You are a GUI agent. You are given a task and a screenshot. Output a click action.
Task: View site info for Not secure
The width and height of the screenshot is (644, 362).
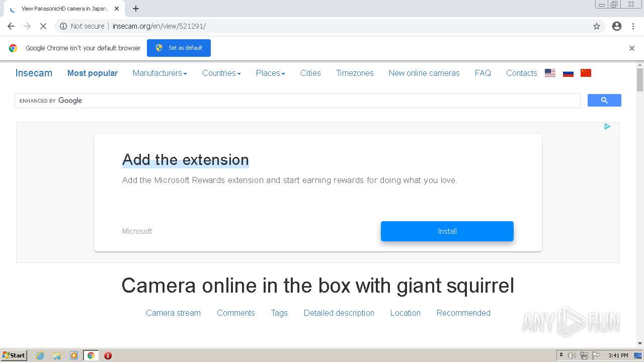pos(82,26)
